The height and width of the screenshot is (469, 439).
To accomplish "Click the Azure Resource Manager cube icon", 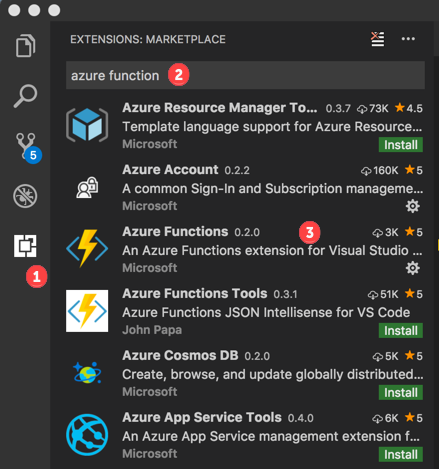I will (87, 125).
